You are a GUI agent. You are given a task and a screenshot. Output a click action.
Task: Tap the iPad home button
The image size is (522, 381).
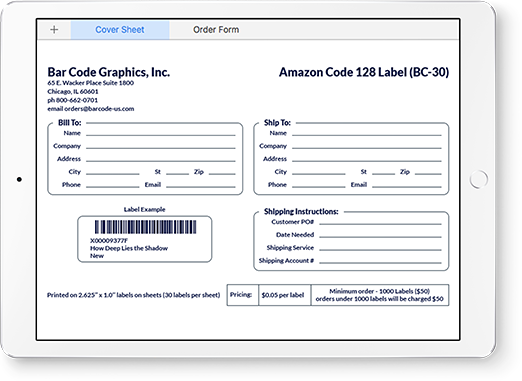479,179
